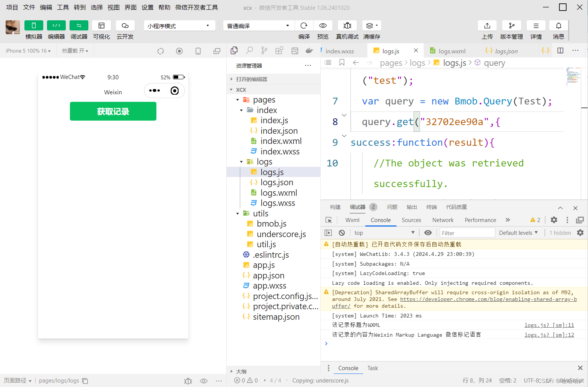Select the Network devtools tab
The width and height of the screenshot is (588, 387).
pos(443,220)
